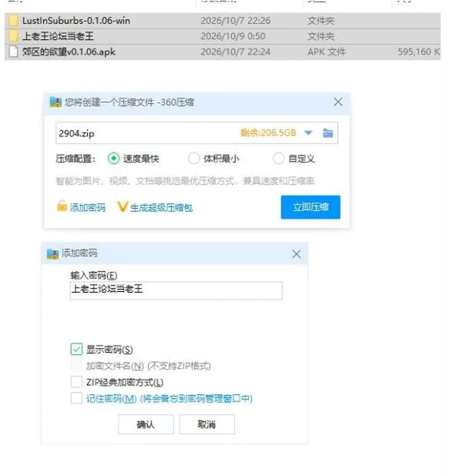Enable the ZIP经典加密方式(L) checkbox
Viewport: 463px width, 476px height.
click(x=76, y=382)
